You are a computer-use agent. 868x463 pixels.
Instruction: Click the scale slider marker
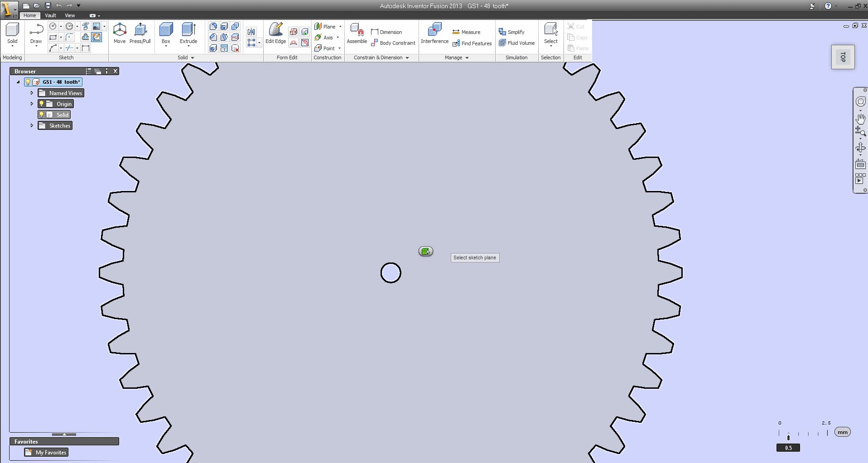point(788,437)
